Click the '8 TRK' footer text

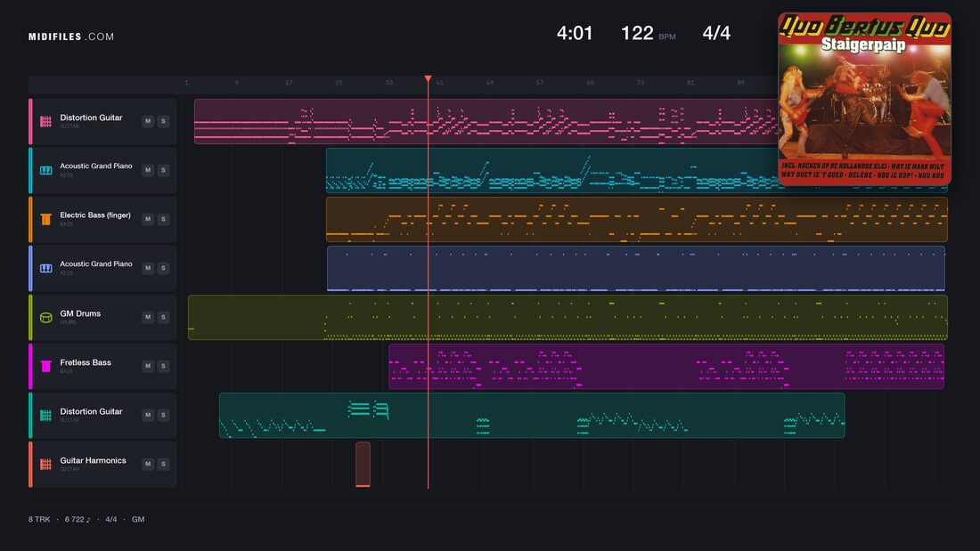point(38,519)
